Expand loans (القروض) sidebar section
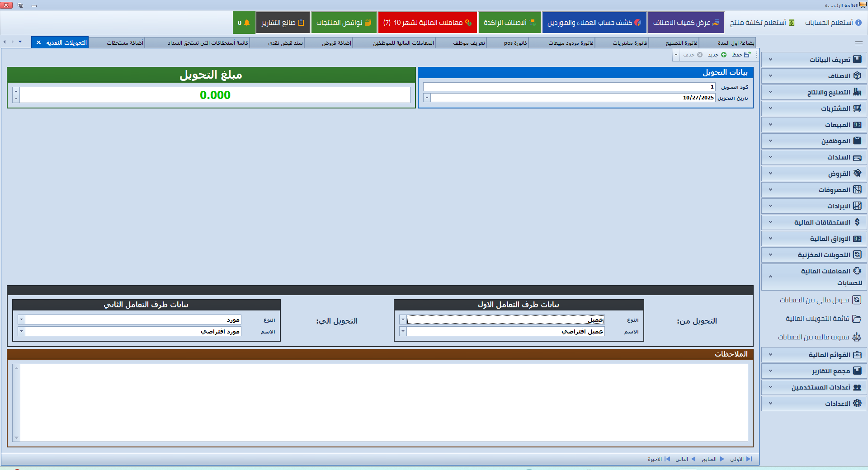The width and height of the screenshot is (868, 470). coord(814,174)
